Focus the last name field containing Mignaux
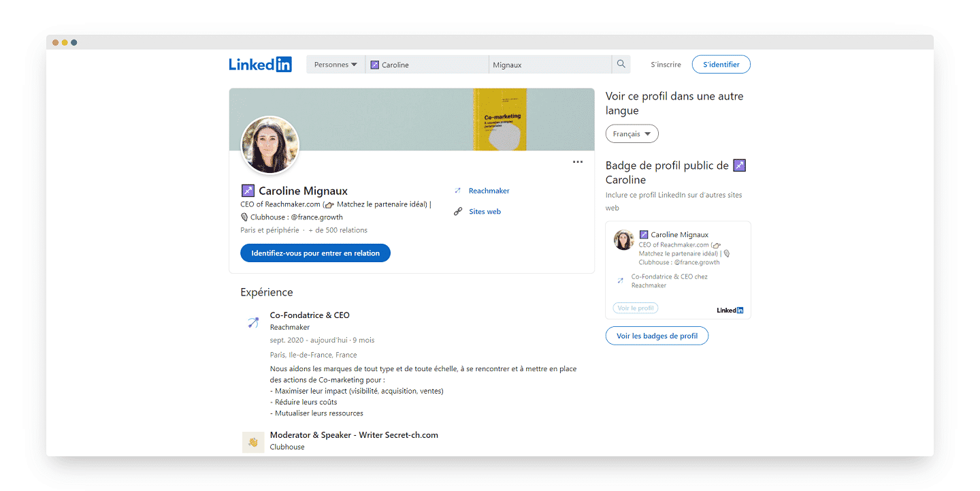980x491 pixels. tap(551, 65)
